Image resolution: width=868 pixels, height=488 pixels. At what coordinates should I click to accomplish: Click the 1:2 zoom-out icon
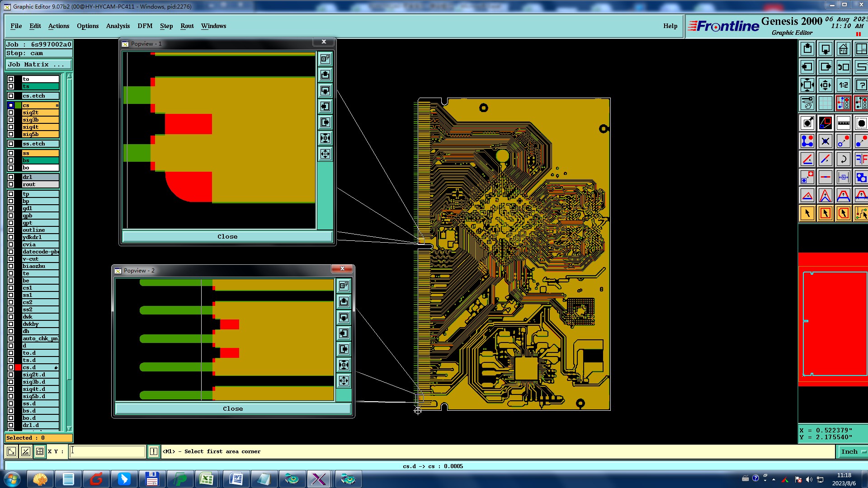pos(843,85)
